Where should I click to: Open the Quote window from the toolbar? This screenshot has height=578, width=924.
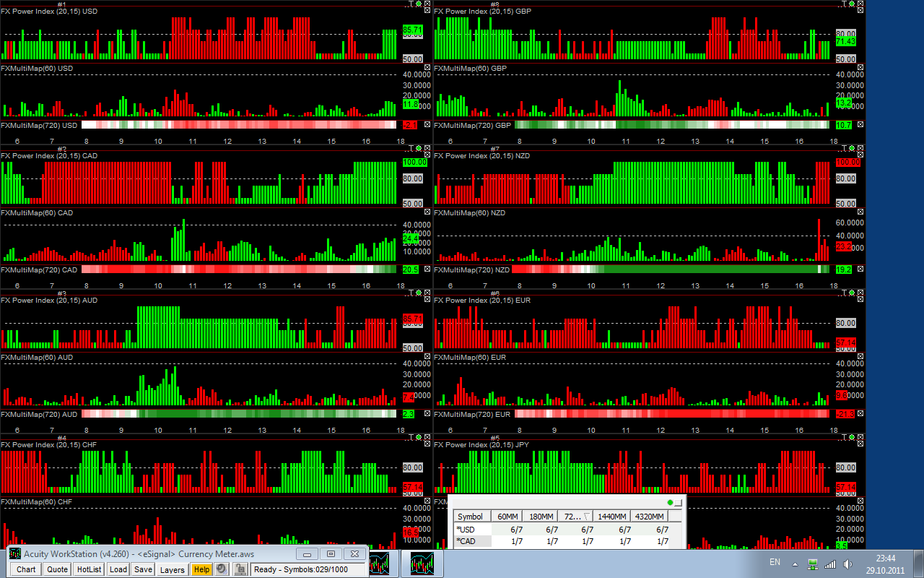57,569
